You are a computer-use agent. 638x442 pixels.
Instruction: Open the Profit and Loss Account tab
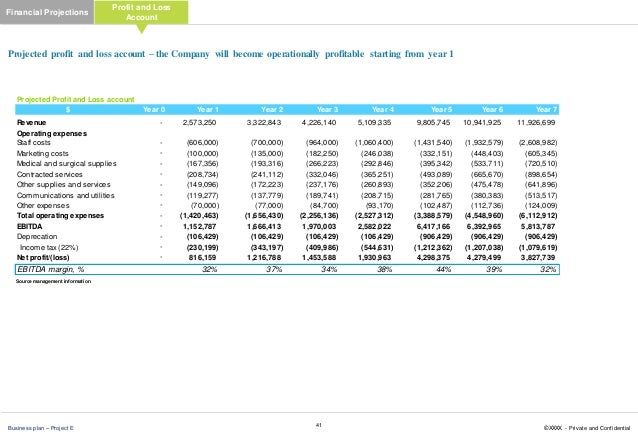tap(141, 12)
